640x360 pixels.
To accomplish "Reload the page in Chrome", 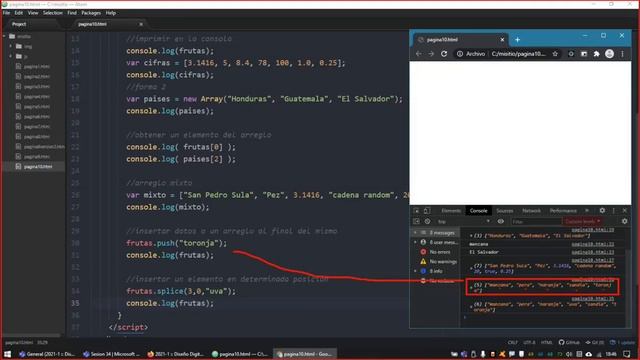I will coord(444,53).
